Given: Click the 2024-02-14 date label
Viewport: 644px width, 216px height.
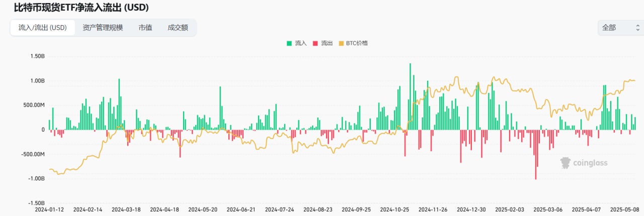Looking at the screenshot, I should 88,209.
